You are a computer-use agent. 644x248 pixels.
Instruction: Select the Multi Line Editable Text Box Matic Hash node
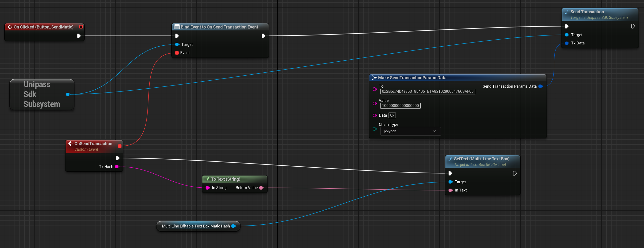point(195,226)
